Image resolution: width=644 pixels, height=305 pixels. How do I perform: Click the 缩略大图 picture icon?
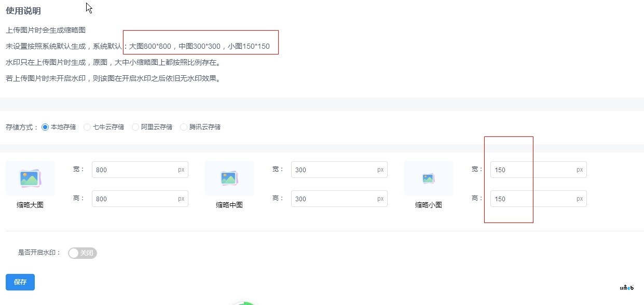point(30,178)
